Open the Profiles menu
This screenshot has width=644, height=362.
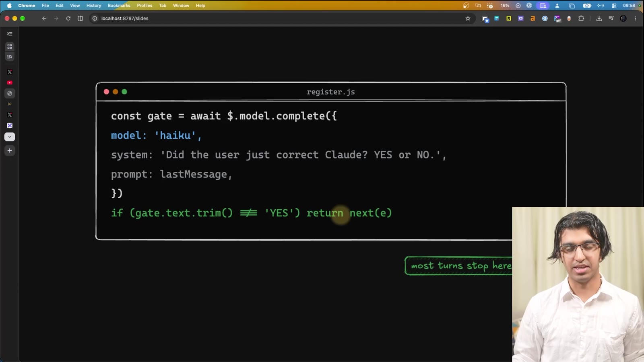point(144,6)
